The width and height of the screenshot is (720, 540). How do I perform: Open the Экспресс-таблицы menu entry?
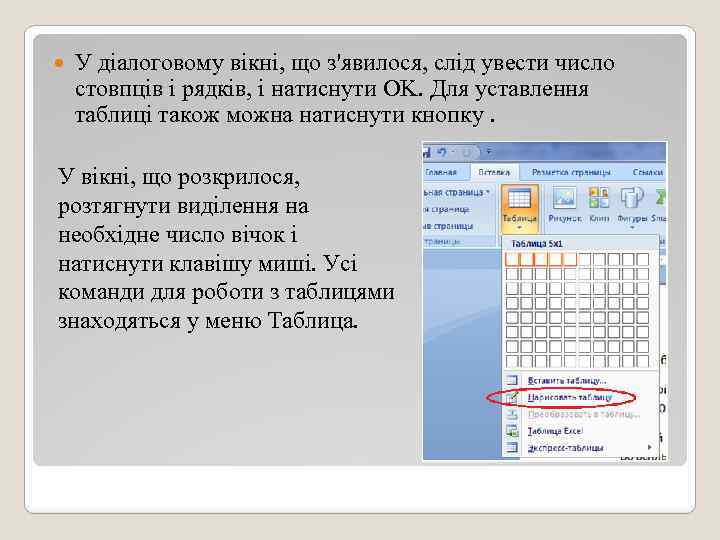[581, 448]
